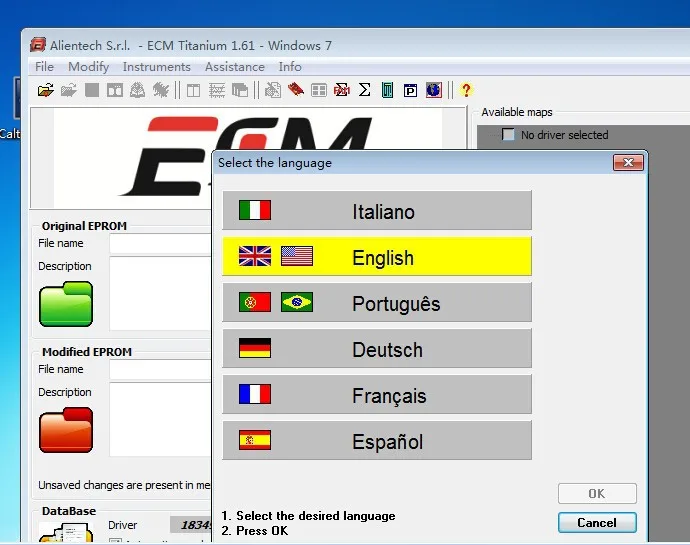Open the Info menu
690x545 pixels.
[290, 67]
